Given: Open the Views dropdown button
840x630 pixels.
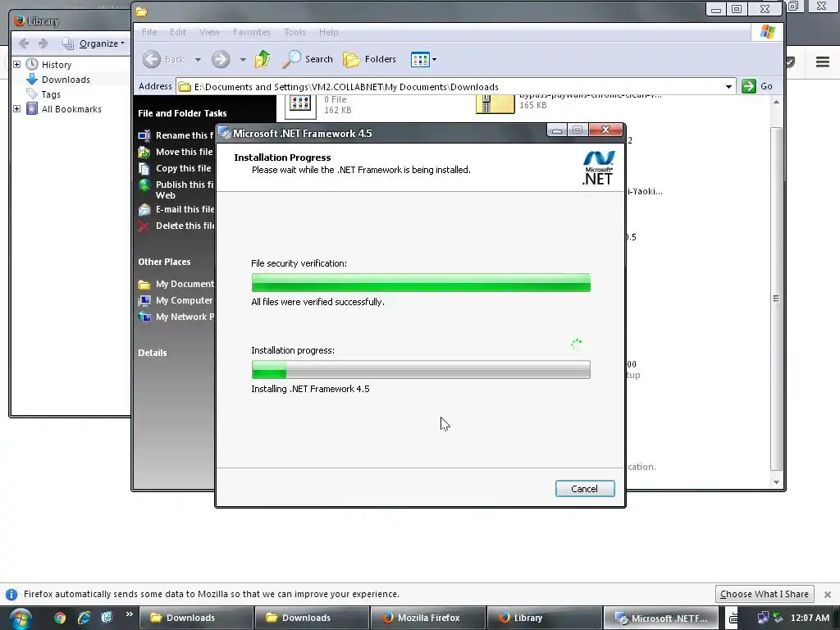Looking at the screenshot, I should [x=423, y=59].
